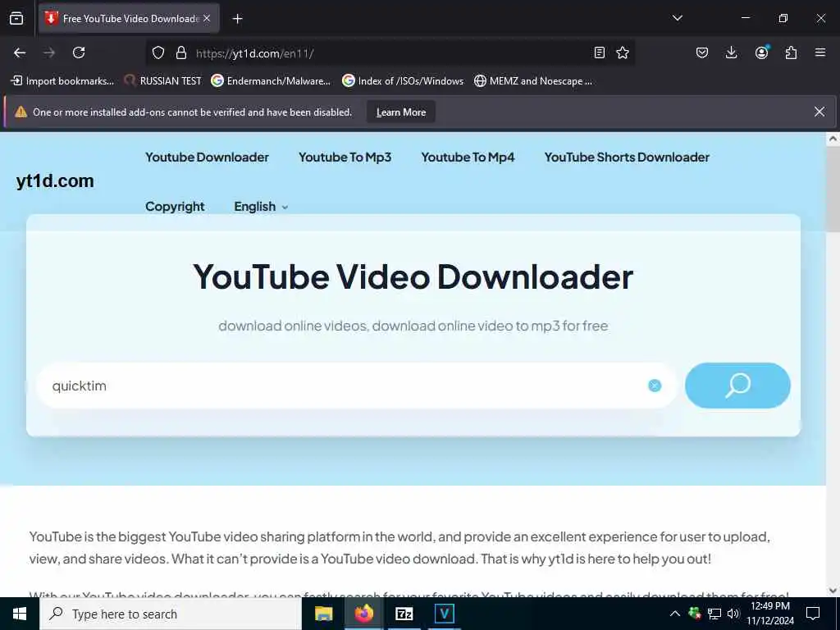Clear the search field with x icon
This screenshot has height=630, width=840.
coord(655,386)
